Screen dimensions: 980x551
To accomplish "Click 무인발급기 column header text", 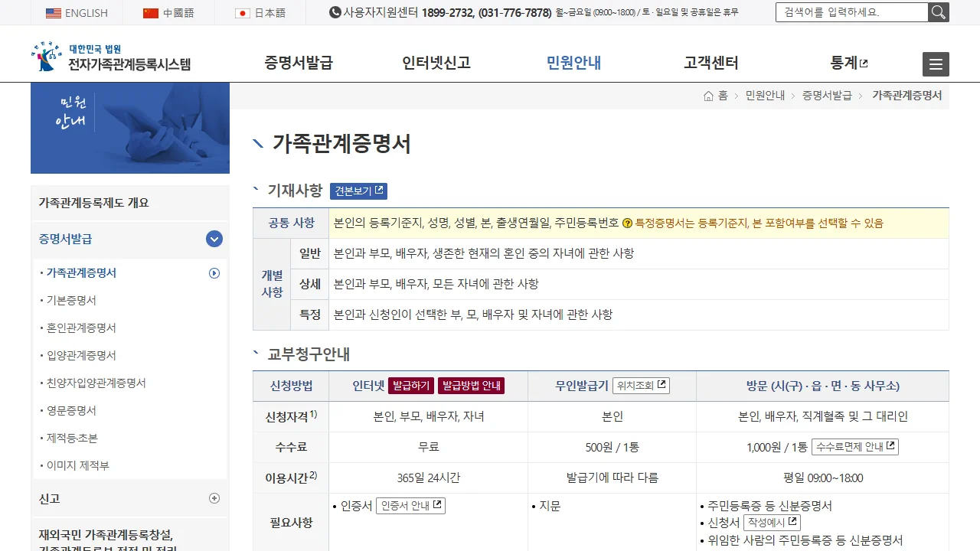I will (x=582, y=386).
